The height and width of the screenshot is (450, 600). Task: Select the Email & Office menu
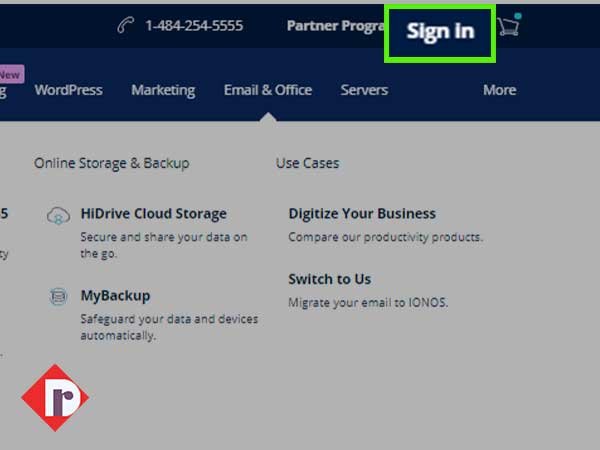point(268,90)
